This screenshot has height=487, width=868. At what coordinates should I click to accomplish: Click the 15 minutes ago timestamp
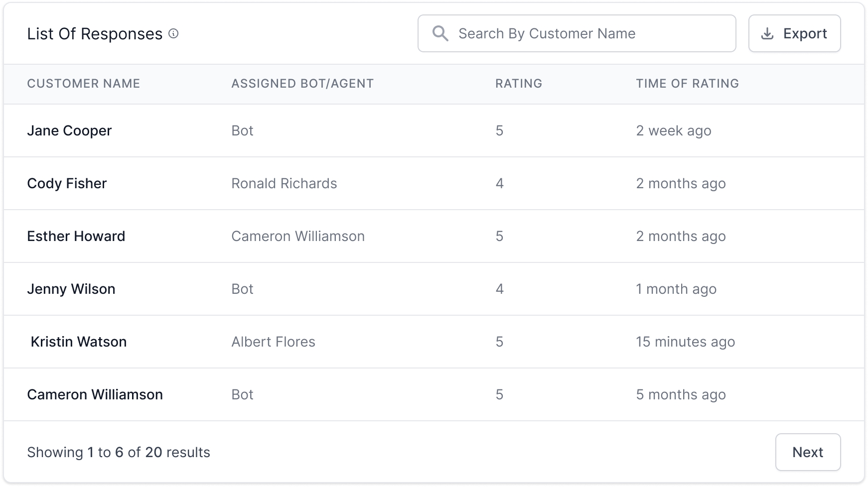(685, 342)
